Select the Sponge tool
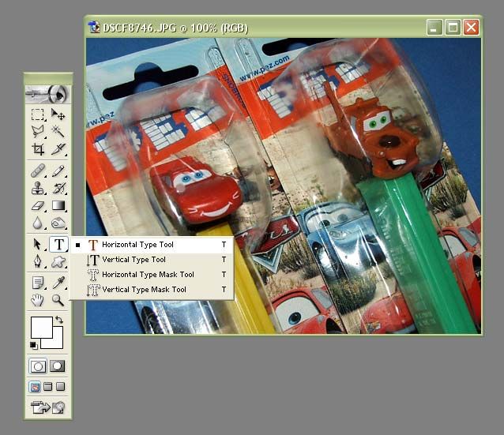 [58, 223]
